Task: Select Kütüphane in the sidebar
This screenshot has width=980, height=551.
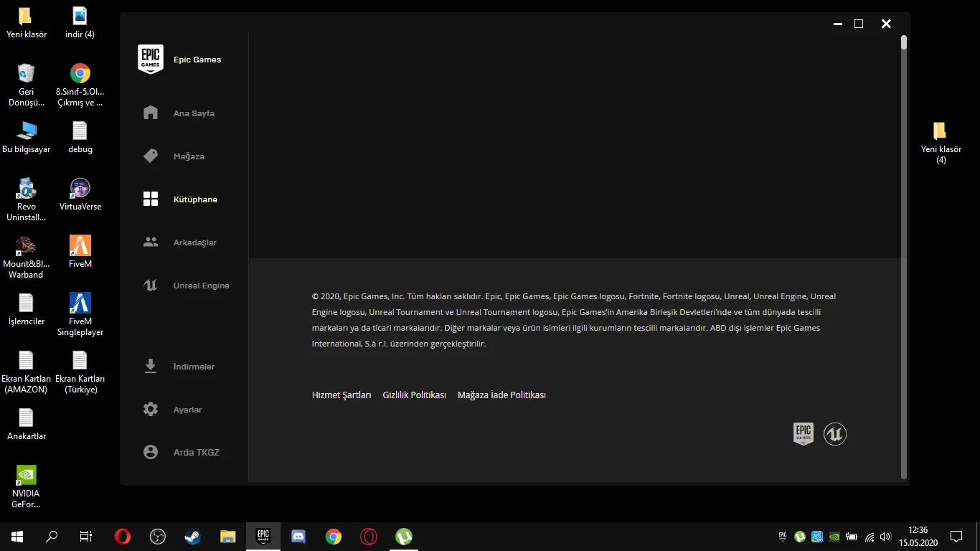Action: 181,199
